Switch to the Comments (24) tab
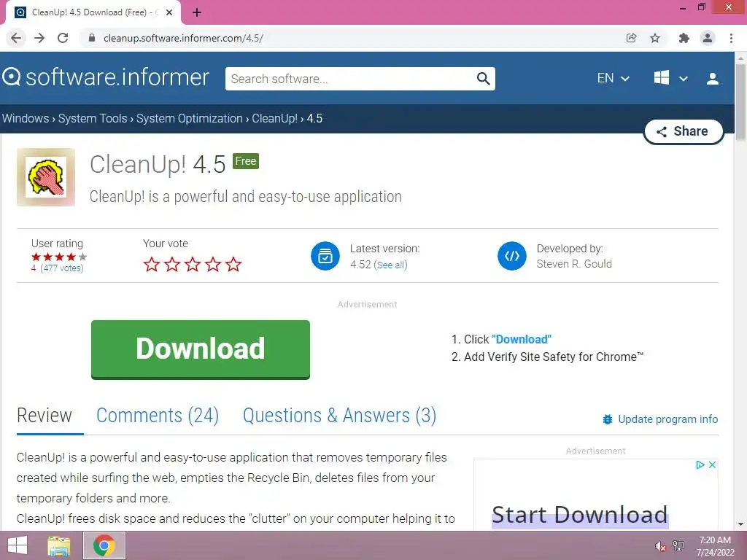The width and height of the screenshot is (747, 560). (158, 415)
